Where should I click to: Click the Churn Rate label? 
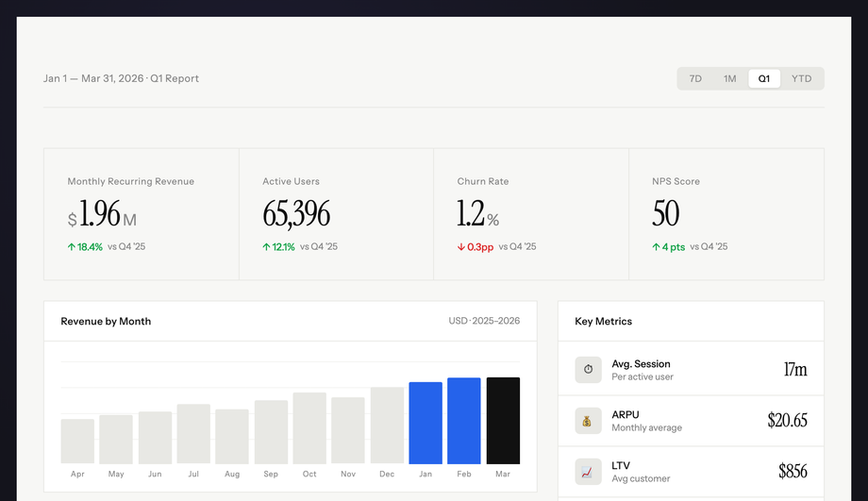coord(483,181)
